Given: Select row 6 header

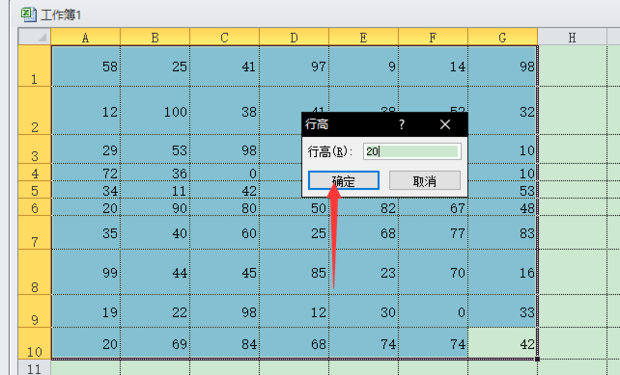Looking at the screenshot, I should (35, 207).
